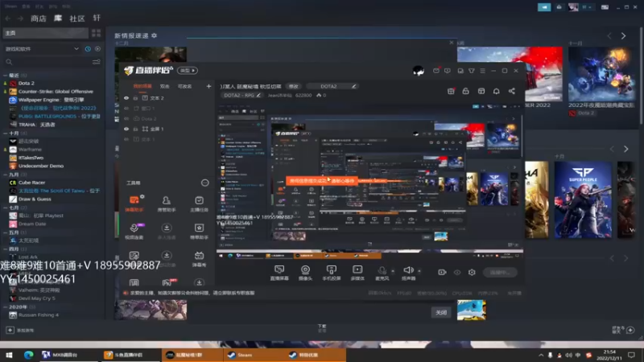
Task: Add 多媒体 multimedia source
Action: coord(357,273)
